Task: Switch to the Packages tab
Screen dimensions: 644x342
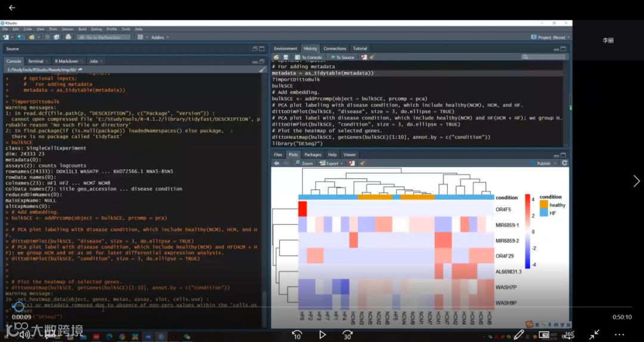Action: (312, 155)
